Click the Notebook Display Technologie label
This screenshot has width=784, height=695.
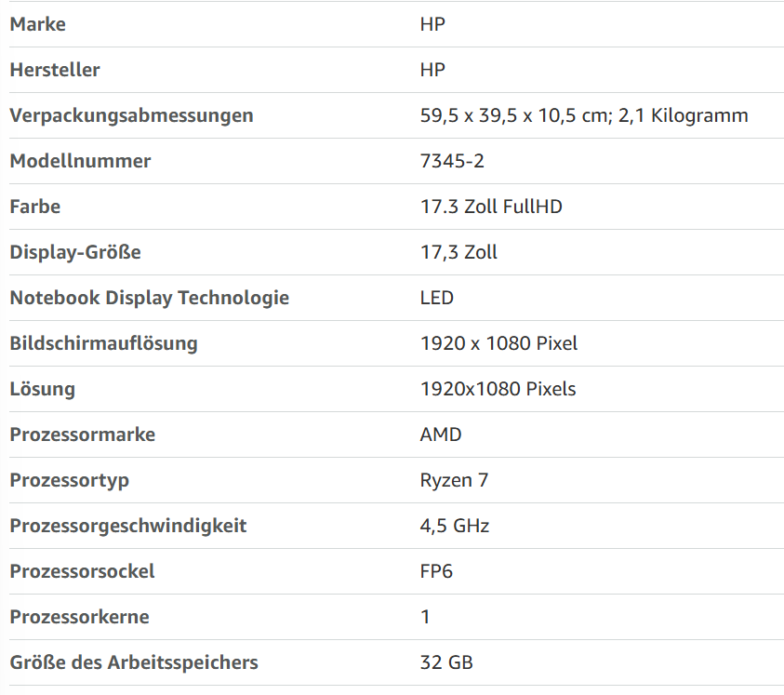pyautogui.click(x=150, y=298)
